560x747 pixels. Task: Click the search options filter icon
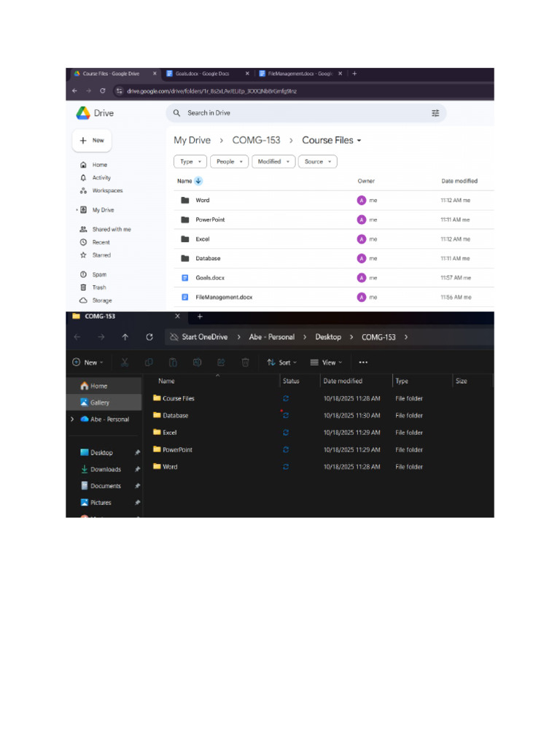click(x=435, y=113)
